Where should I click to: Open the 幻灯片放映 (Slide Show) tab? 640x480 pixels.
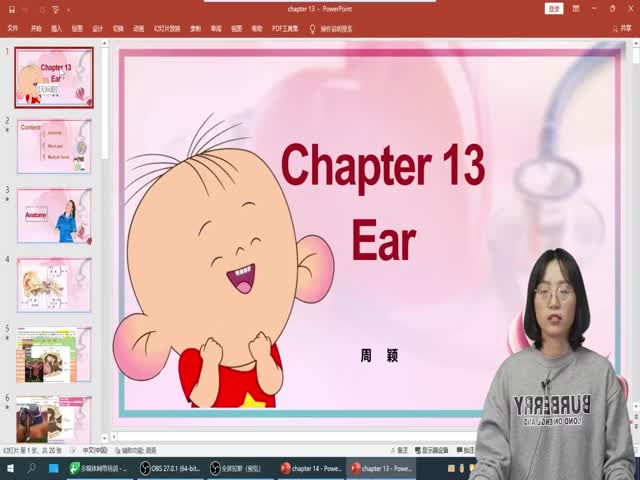167,29
